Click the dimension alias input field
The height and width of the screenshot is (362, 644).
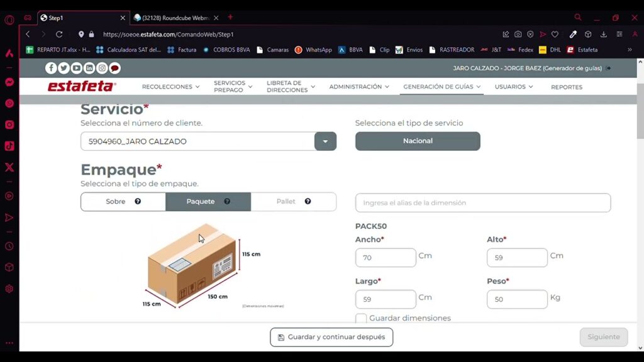(x=483, y=203)
